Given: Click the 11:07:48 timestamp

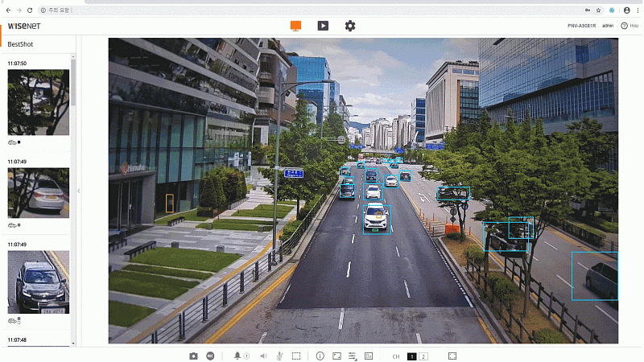Looking at the screenshot, I should [17, 339].
